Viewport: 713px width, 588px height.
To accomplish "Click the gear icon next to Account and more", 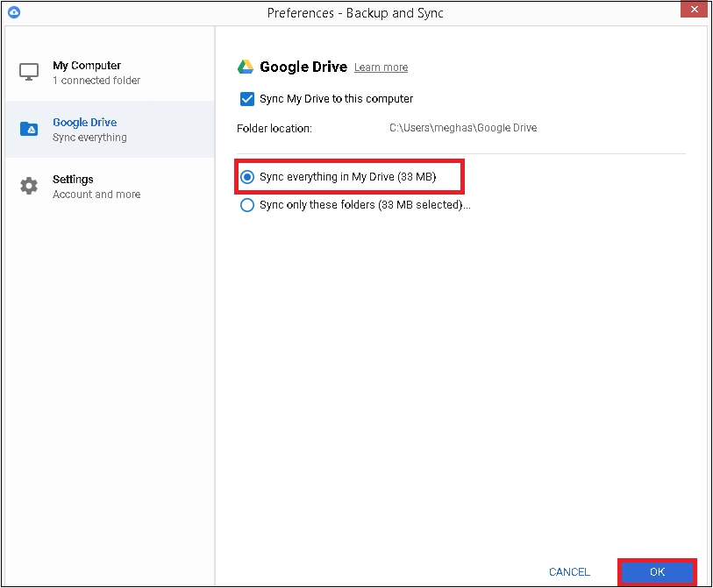I will coord(29,186).
